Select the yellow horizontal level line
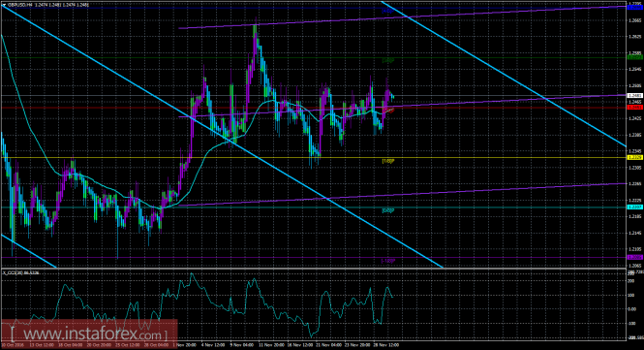 pyautogui.click(x=313, y=157)
